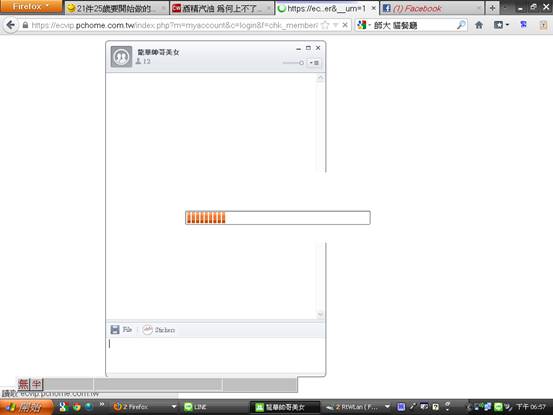553x415 pixels.
Task: Click the orange page loading progress bar
Action: 278,218
